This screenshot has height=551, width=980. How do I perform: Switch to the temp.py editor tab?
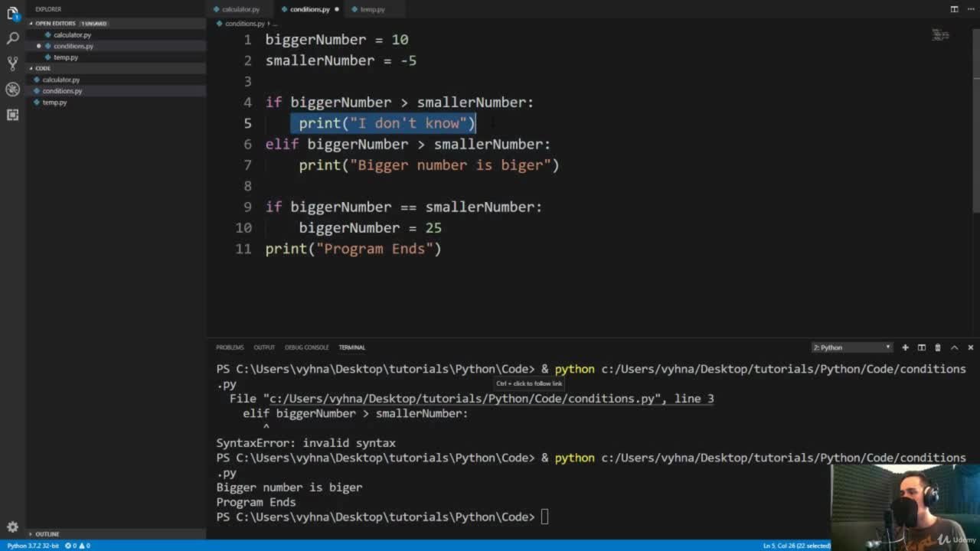[372, 9]
